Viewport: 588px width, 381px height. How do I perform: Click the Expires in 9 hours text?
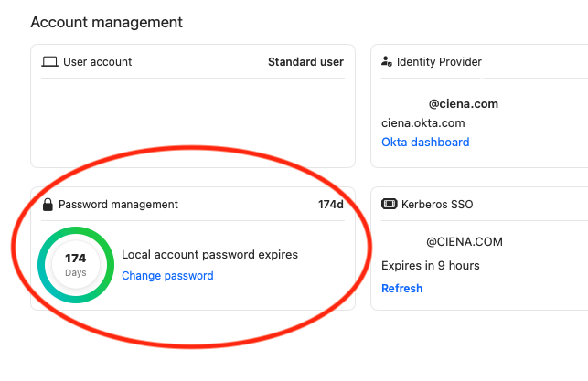(x=430, y=266)
